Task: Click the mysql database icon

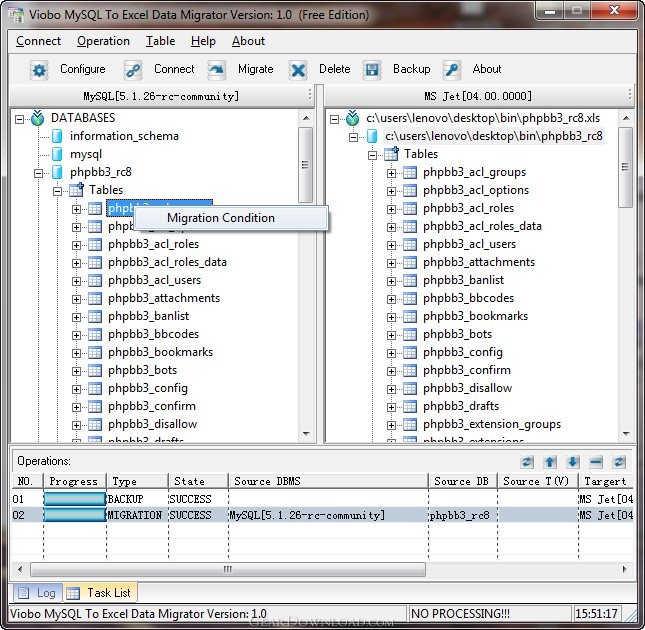Action: 58,154
